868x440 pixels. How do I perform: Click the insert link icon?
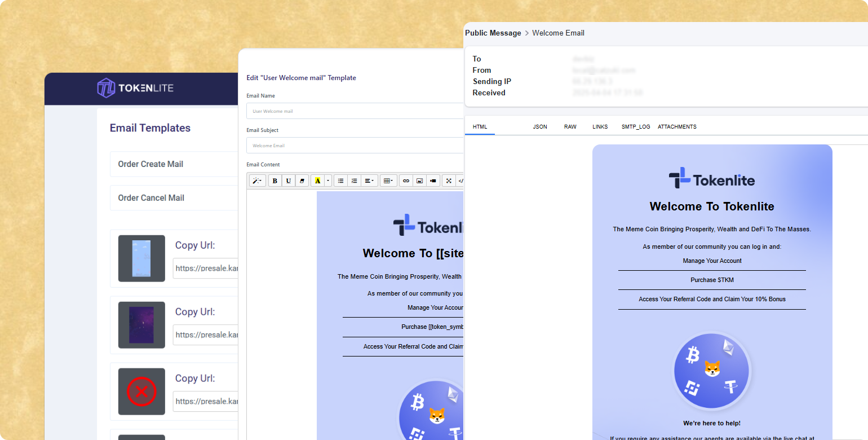(406, 181)
